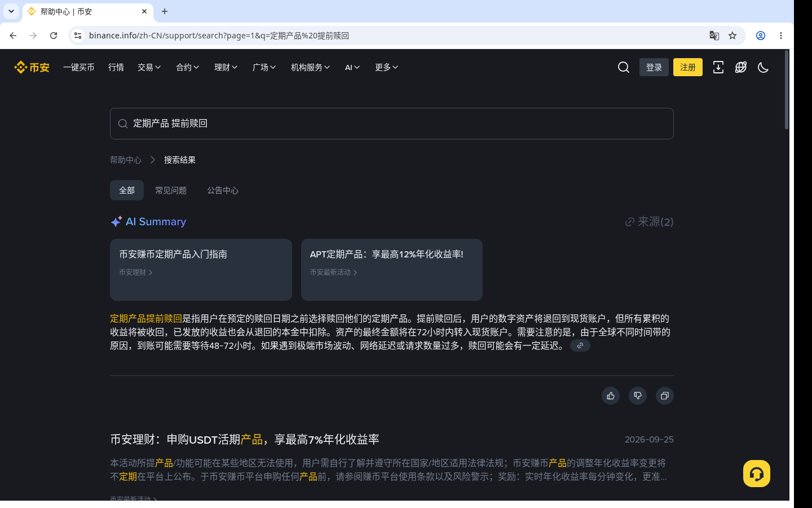Click the browser address bar URL

point(219,36)
